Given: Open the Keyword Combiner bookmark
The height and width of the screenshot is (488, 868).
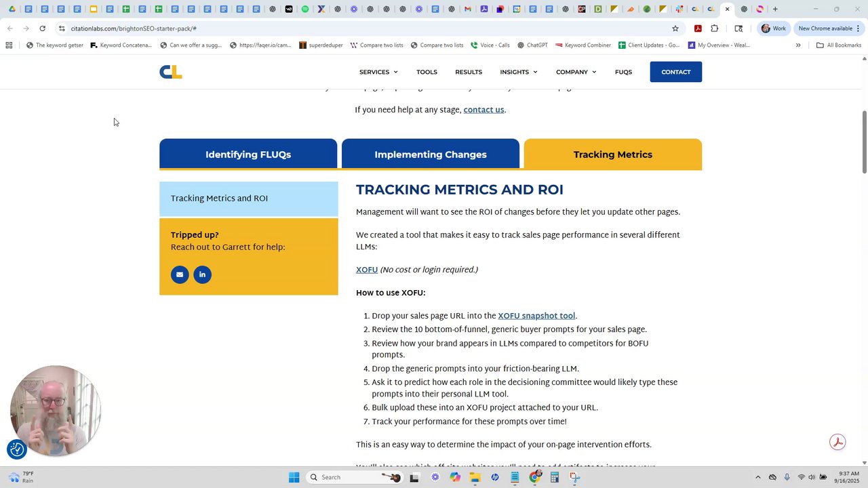Looking at the screenshot, I should point(583,45).
